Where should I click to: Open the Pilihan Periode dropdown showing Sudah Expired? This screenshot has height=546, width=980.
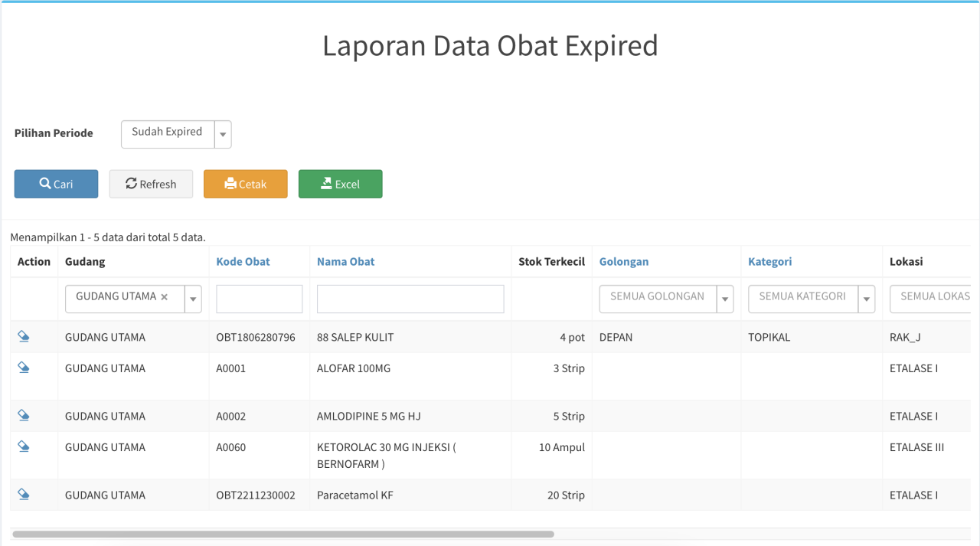click(222, 134)
